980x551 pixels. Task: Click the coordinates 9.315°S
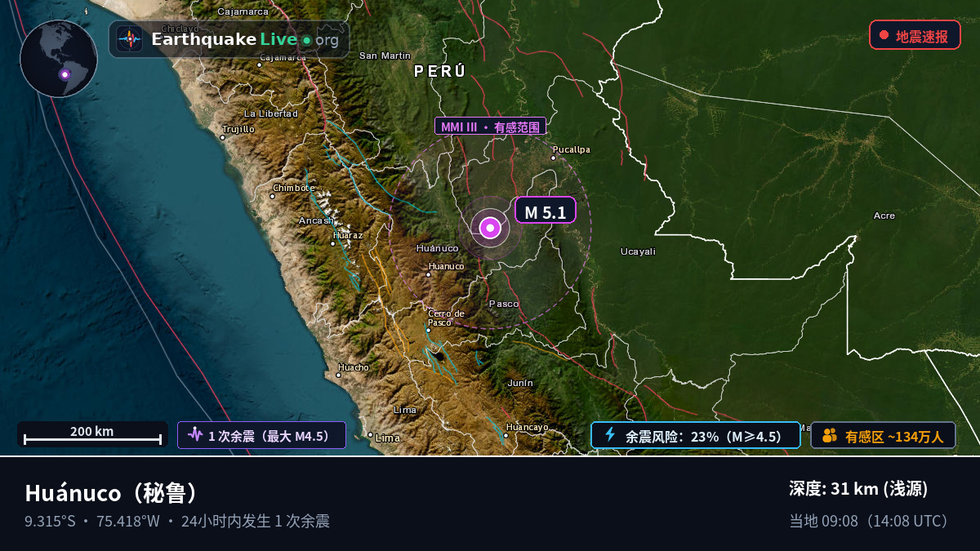pyautogui.click(x=50, y=522)
